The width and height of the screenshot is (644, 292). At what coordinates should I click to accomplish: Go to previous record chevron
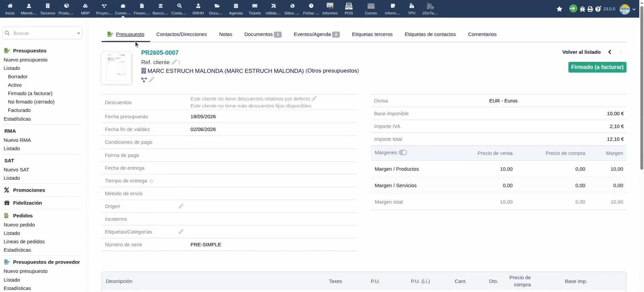coord(610,52)
